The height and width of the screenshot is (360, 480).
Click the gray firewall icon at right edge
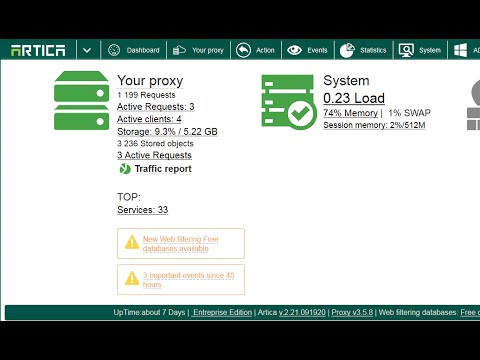pos(474,105)
